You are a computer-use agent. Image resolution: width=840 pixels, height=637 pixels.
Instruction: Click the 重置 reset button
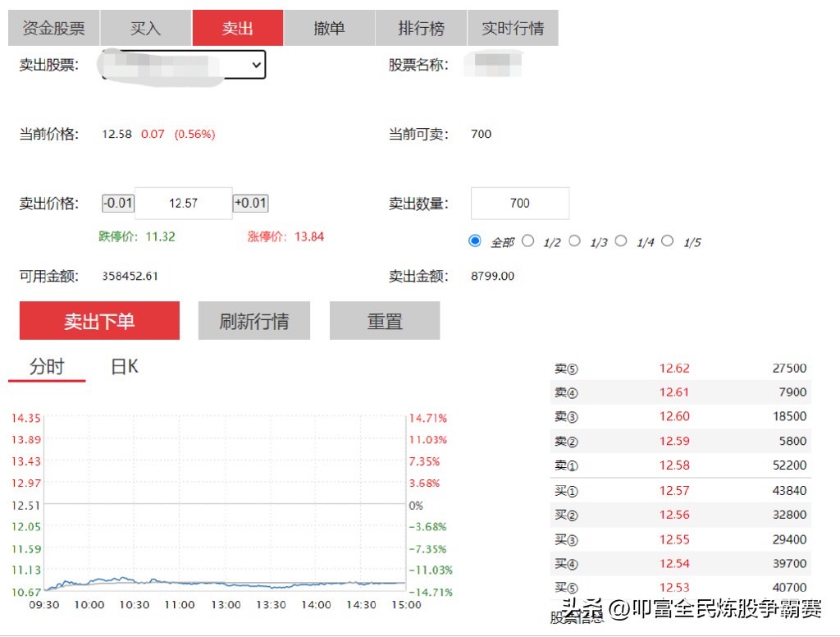(384, 321)
